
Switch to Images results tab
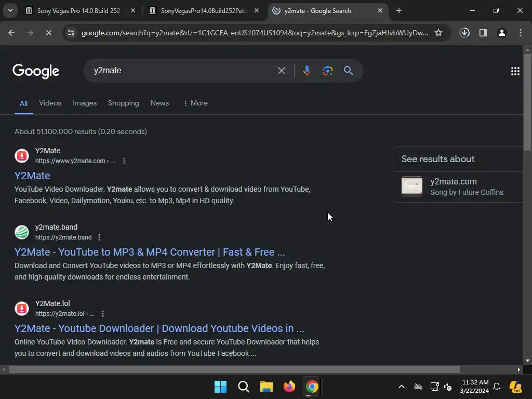(x=85, y=103)
